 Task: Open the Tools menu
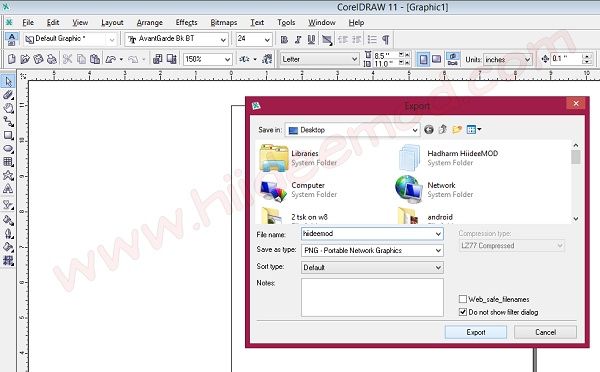pyautogui.click(x=286, y=23)
